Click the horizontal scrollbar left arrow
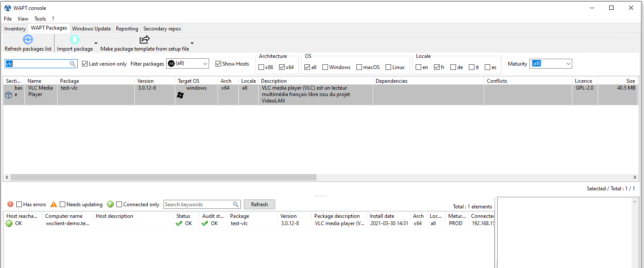 pos(6,178)
